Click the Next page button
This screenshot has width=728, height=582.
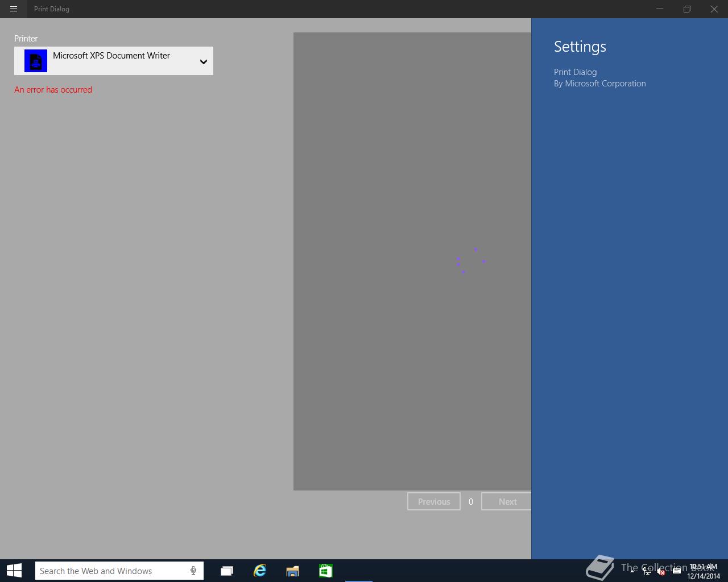point(506,501)
